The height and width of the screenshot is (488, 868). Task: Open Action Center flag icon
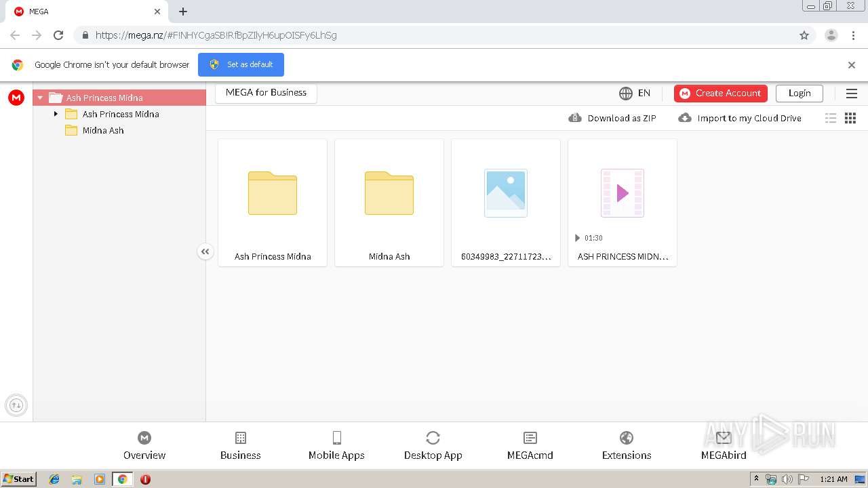(x=804, y=479)
